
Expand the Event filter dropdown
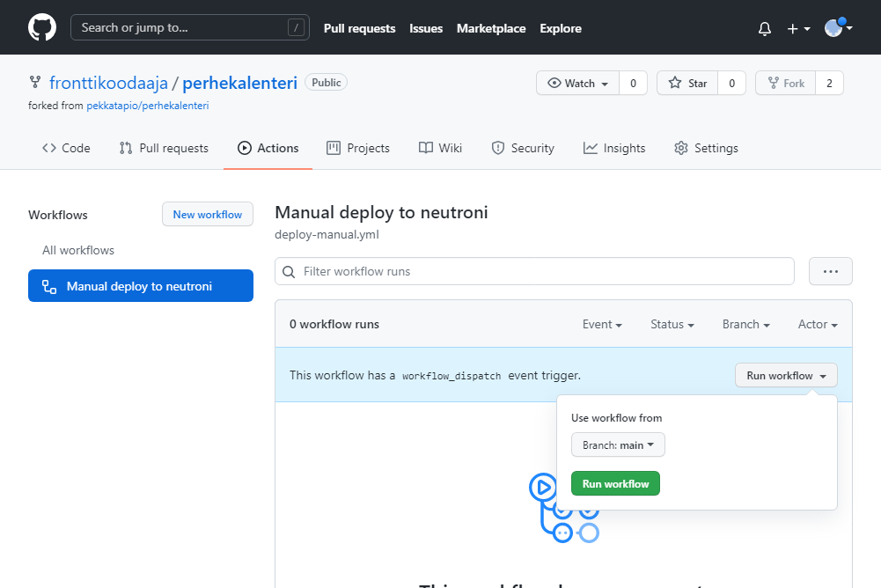point(602,325)
